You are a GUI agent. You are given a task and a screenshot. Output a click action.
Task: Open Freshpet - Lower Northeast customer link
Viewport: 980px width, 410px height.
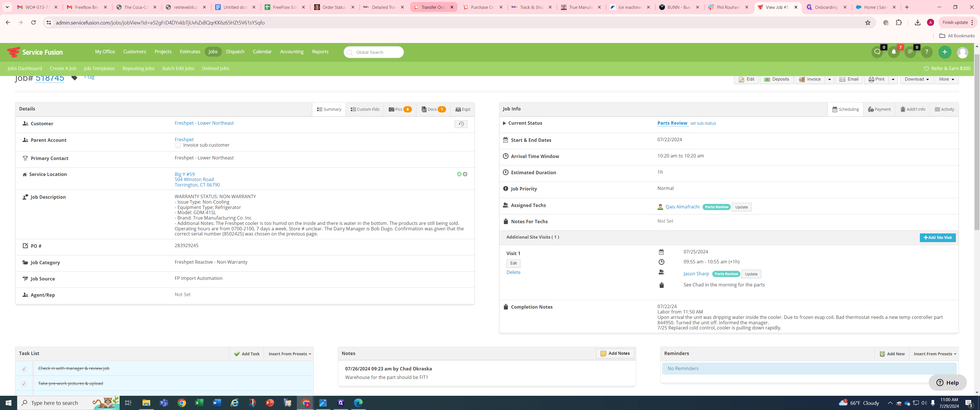[204, 123]
